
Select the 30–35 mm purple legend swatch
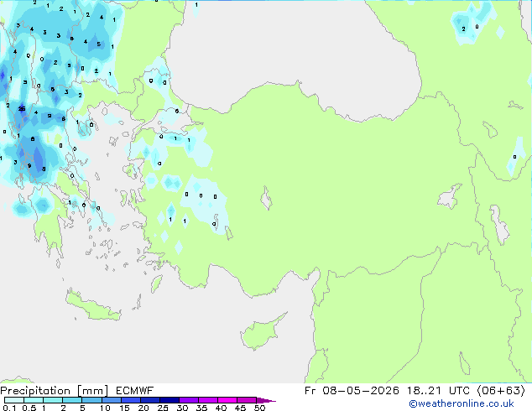188,400
